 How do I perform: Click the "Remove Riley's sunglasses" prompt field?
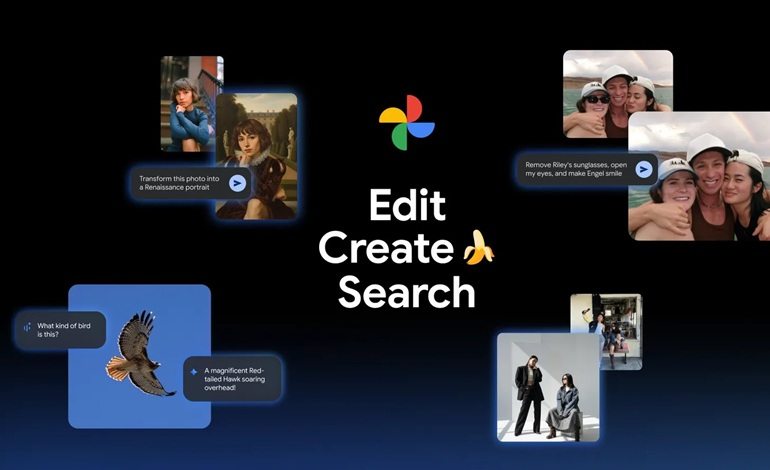(x=578, y=168)
